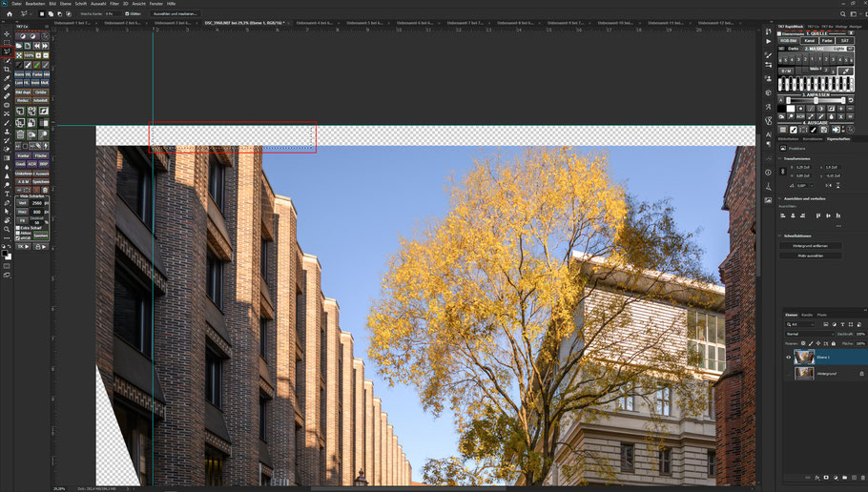Image resolution: width=868 pixels, height=492 pixels.
Task: Open the Bearbeiten menu
Action: click(35, 3)
